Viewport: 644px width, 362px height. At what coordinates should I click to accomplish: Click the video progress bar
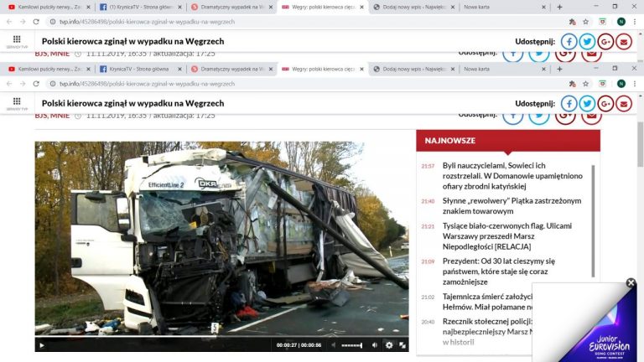tap(221, 337)
